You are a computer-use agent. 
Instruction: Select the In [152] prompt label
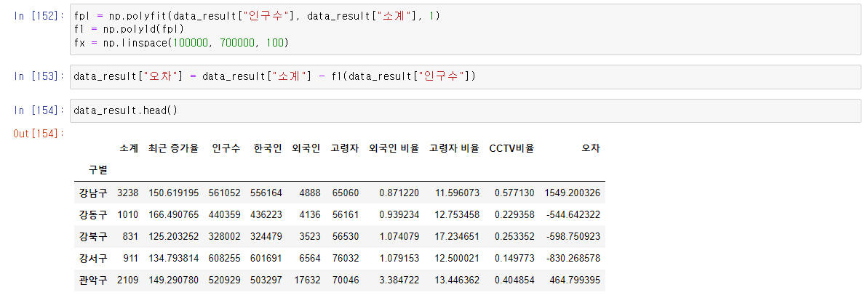[x=39, y=16]
